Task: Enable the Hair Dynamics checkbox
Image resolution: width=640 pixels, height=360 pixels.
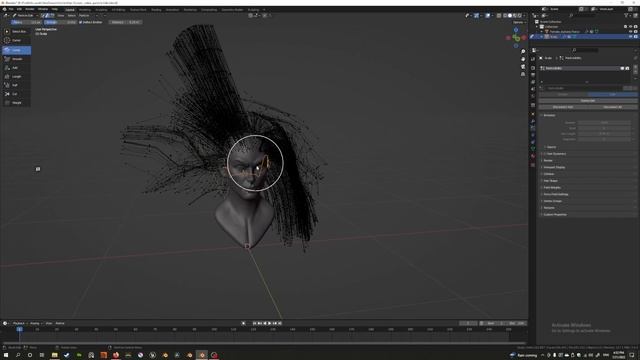Action: point(545,154)
